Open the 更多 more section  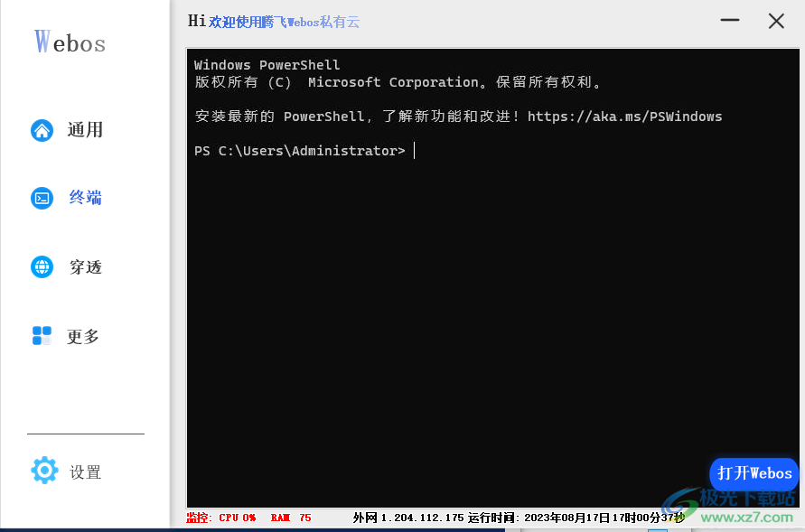click(82, 336)
